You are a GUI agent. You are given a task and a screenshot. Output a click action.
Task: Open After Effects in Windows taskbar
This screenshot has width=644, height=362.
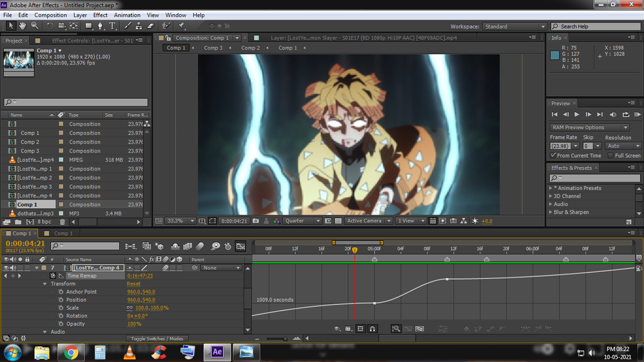tap(217, 352)
